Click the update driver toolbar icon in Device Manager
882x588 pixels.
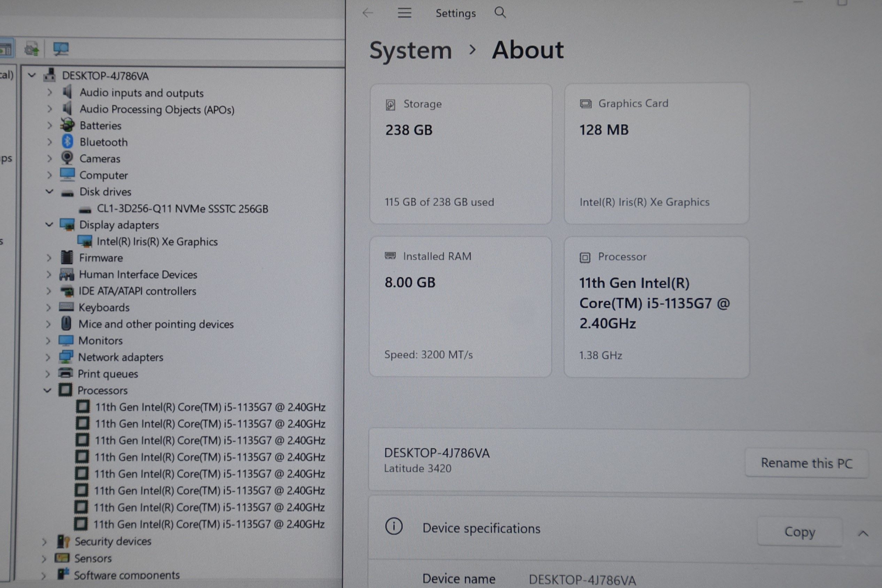pos(31,49)
